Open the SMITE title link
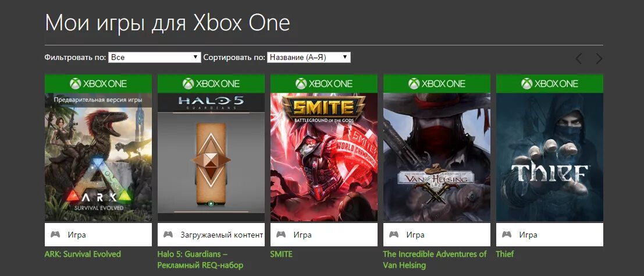 pyautogui.click(x=282, y=254)
